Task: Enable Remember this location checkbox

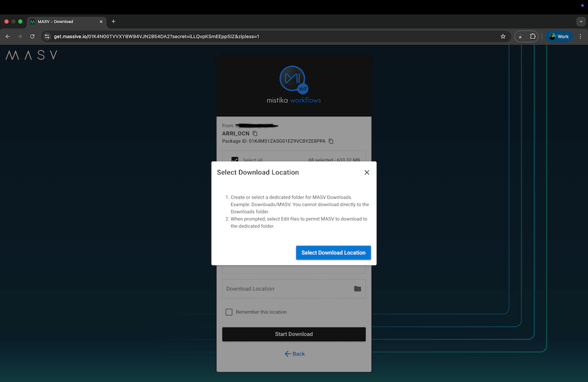Action: click(x=229, y=312)
